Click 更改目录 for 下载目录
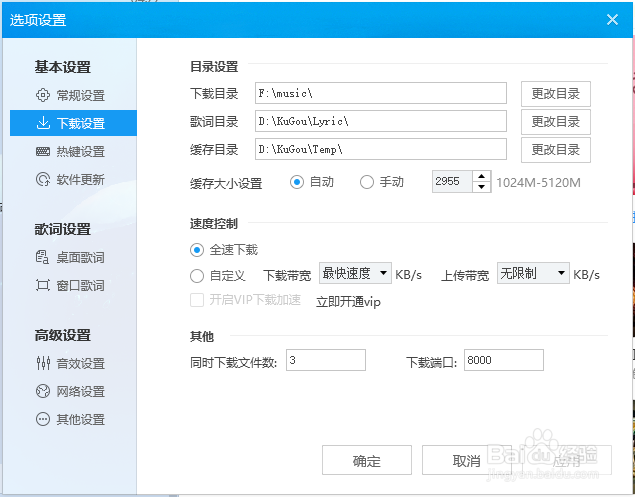The height and width of the screenshot is (497, 635). point(556,94)
